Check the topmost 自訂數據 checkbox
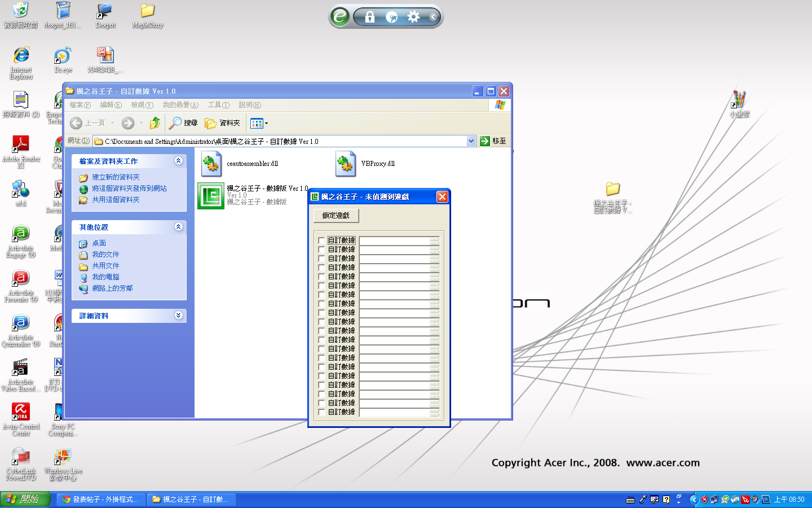The image size is (812, 508). (x=321, y=240)
